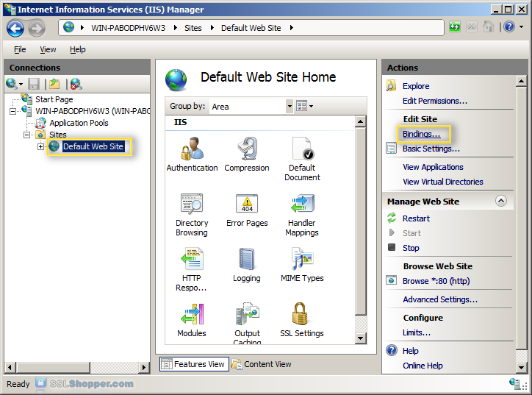Open the Help toolbar dropdown arrow
Screen dimensions: 532x395
522,26
